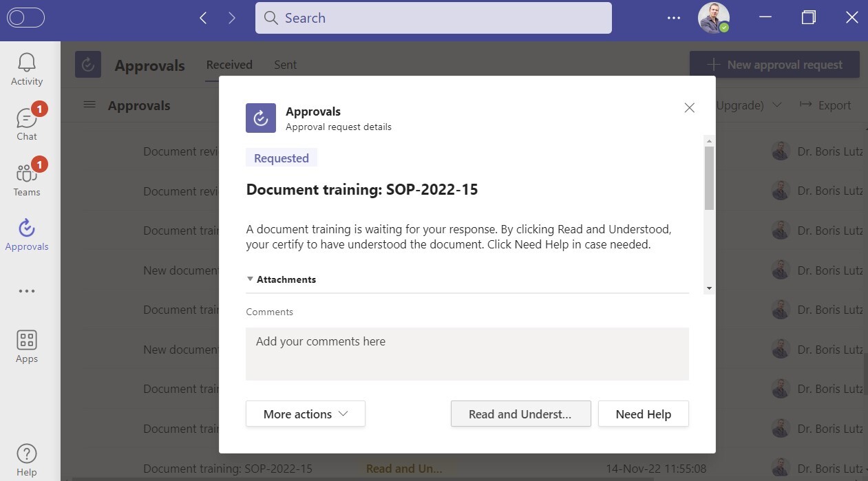Viewport: 868px width, 481px height.
Task: Expand the Upgrade dropdown chevron
Action: [x=777, y=105]
